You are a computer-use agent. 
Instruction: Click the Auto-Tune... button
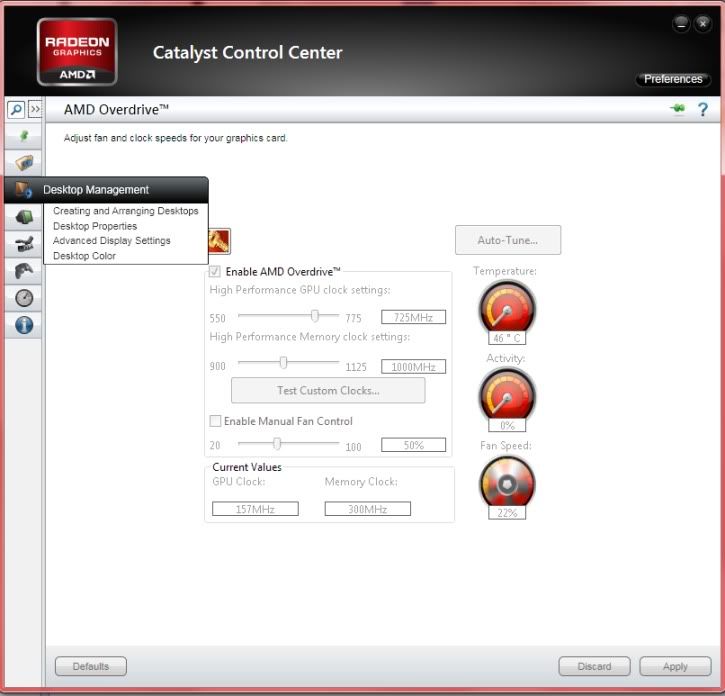coord(508,240)
